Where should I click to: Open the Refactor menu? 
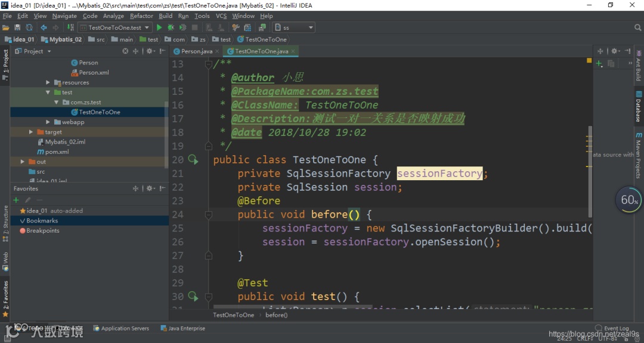click(x=141, y=16)
